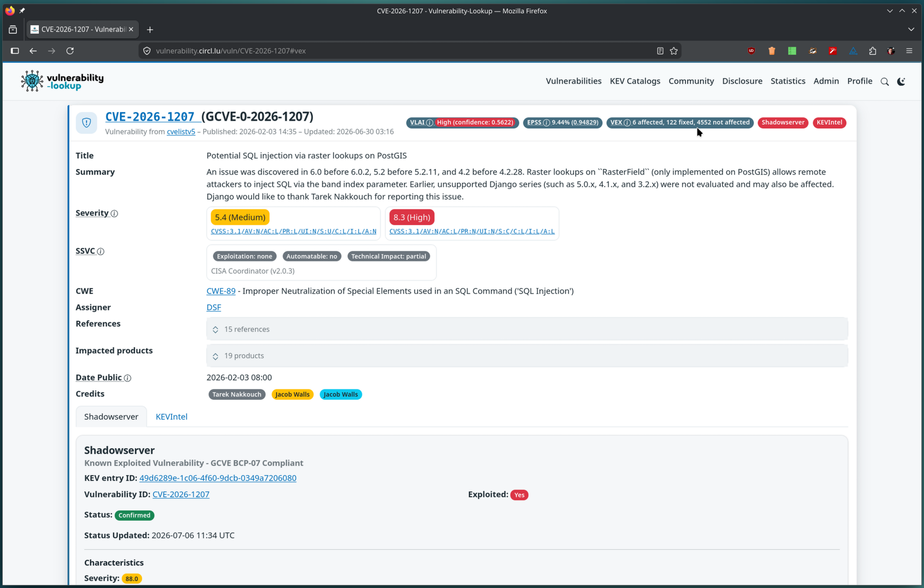Click the uBlock Origin extension icon
This screenshot has width=924, height=588.
[x=751, y=51]
